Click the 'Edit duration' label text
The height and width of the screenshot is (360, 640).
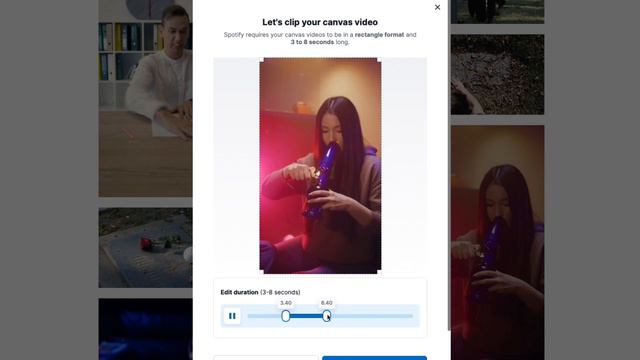click(x=239, y=292)
